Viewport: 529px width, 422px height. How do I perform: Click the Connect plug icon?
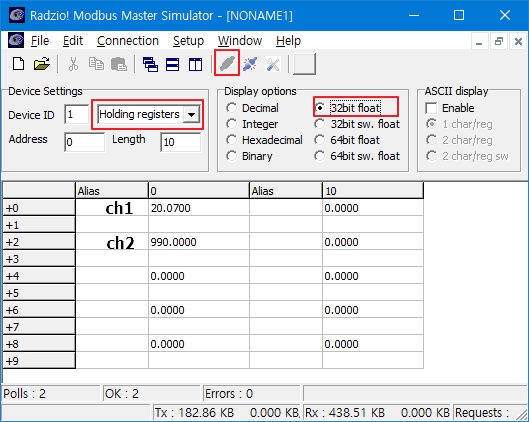pyautogui.click(x=227, y=63)
